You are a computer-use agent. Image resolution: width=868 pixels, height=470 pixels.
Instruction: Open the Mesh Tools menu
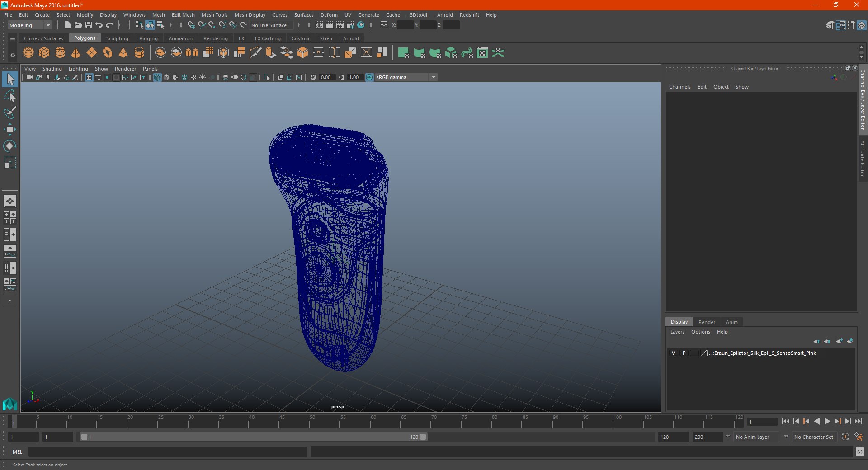214,15
